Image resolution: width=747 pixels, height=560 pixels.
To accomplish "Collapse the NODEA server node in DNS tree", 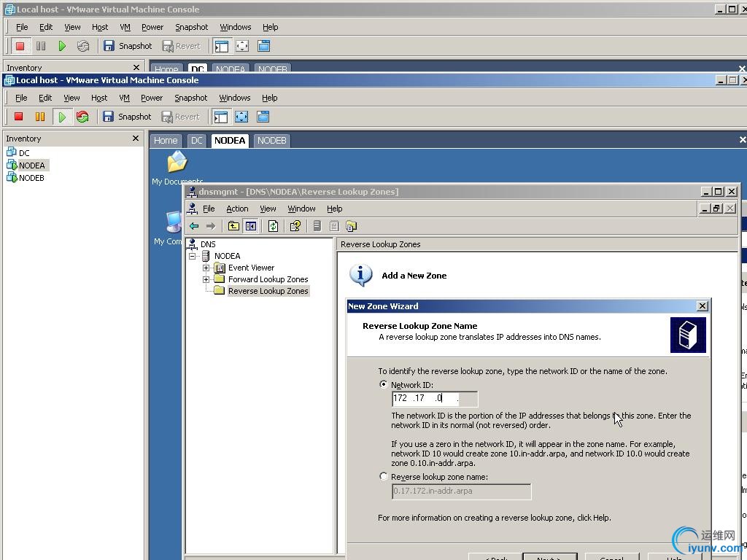I will [x=193, y=256].
